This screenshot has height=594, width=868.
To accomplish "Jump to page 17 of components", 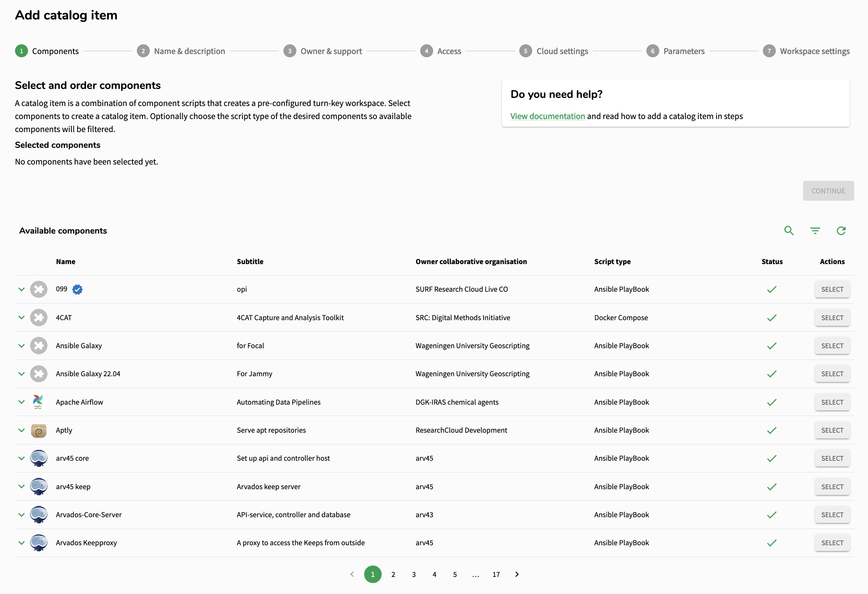I will point(496,574).
